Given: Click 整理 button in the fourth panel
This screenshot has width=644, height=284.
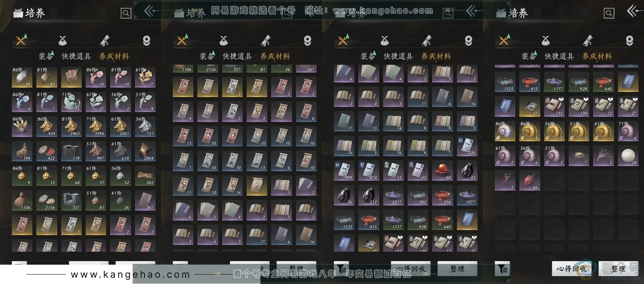Looking at the screenshot, I should tap(618, 269).
